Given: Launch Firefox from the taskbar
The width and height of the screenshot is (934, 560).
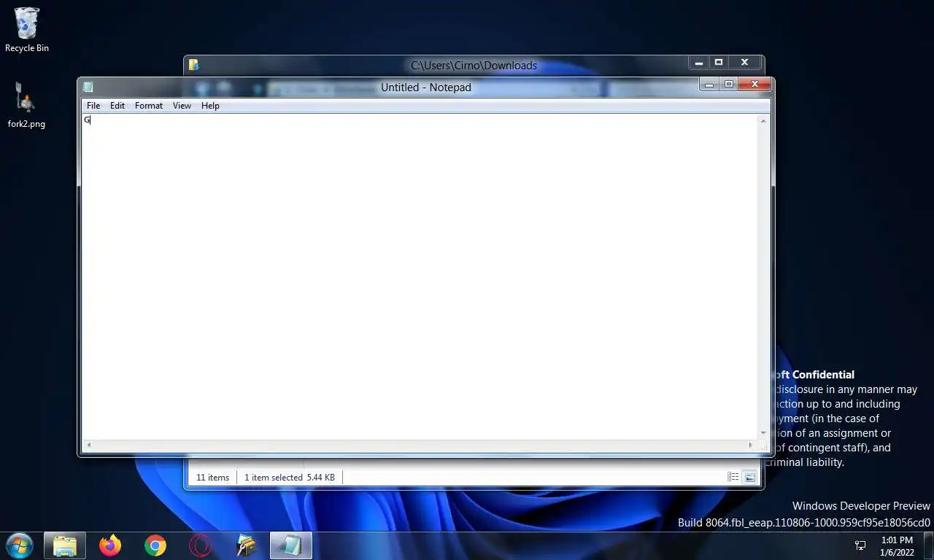Looking at the screenshot, I should tap(110, 545).
